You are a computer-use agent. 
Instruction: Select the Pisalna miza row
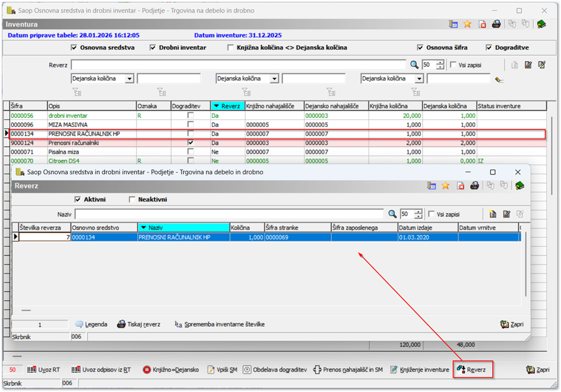pos(278,152)
